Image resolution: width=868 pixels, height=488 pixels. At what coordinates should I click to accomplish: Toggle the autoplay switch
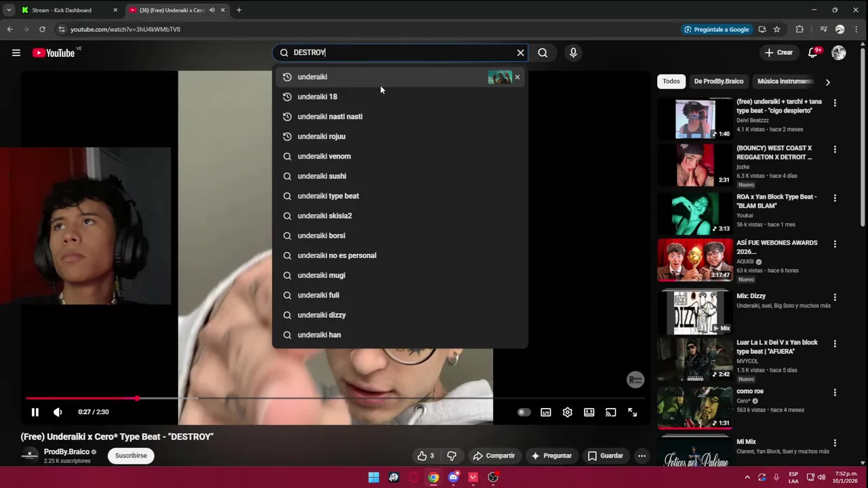coord(524,412)
